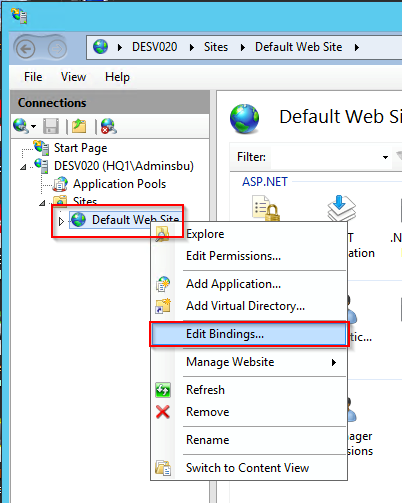Open the Filter dropdown arrow
This screenshot has height=503, width=402.
pos(385,157)
